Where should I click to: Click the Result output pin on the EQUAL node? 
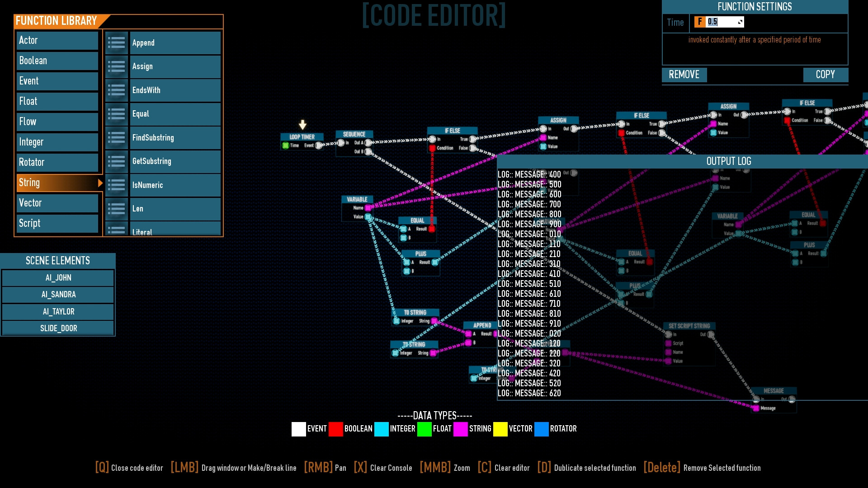(x=432, y=229)
